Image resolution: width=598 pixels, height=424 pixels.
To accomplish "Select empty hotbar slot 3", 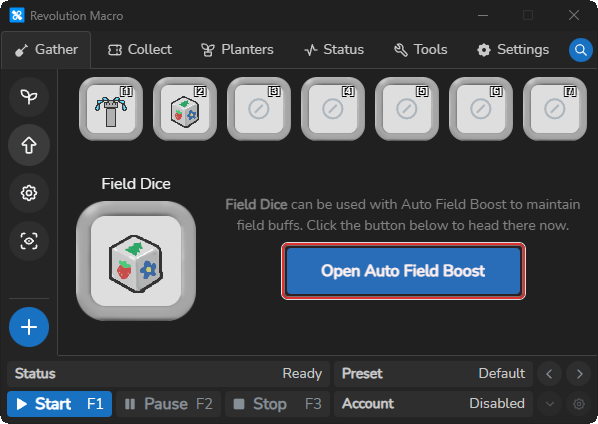I will (259, 109).
